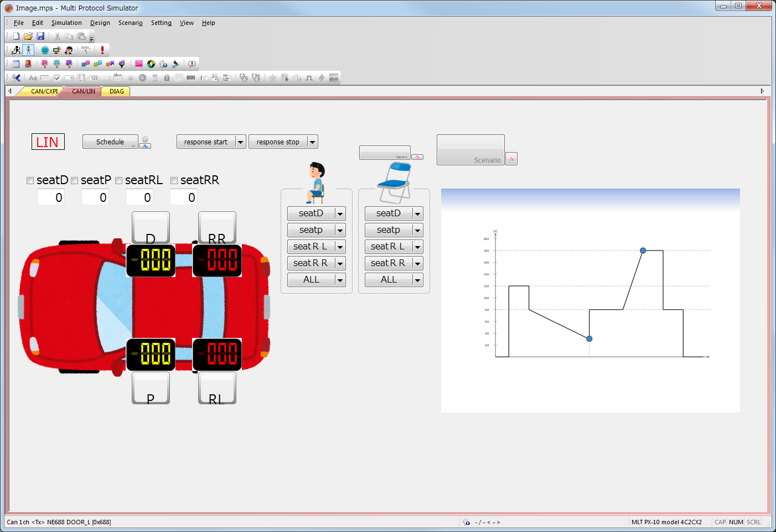The height and width of the screenshot is (532, 776).
Task: Toggle the seatD checkbox
Action: click(30, 180)
